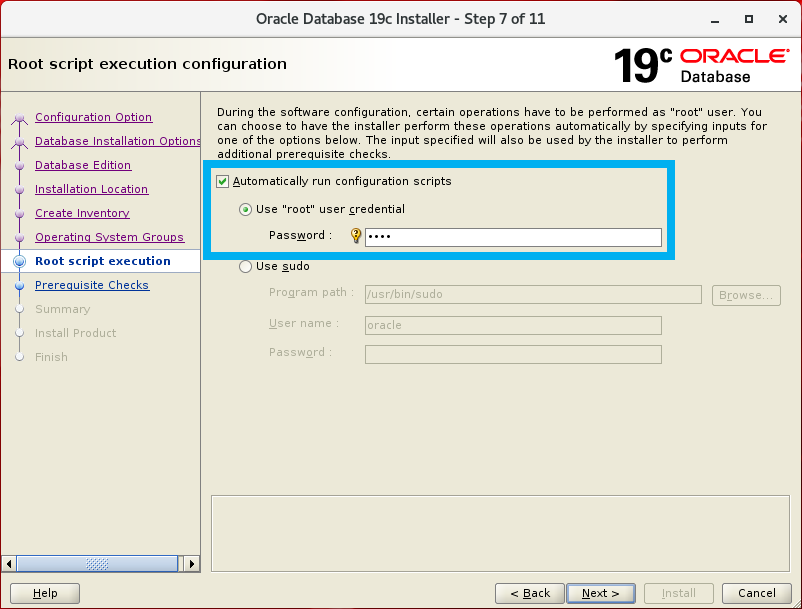Click the User name field showing oracle
Viewport: 802px width, 609px height.
click(x=513, y=325)
